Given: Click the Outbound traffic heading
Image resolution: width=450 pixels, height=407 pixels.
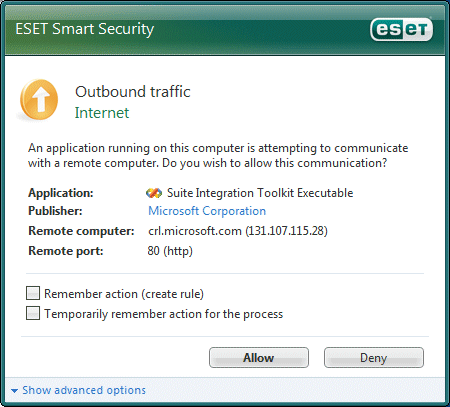Looking at the screenshot, I should 133,92.
